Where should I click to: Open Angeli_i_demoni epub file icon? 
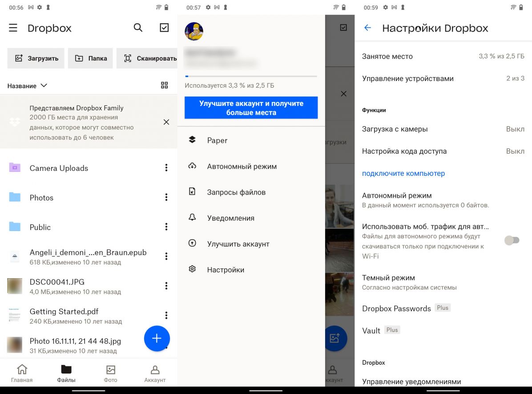15,256
